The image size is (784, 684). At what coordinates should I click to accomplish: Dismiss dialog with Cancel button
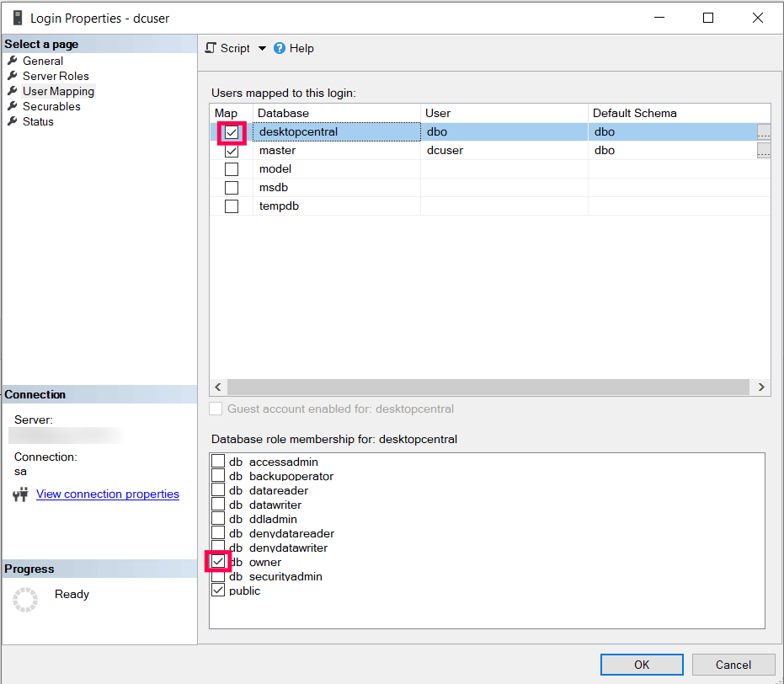[x=733, y=665]
